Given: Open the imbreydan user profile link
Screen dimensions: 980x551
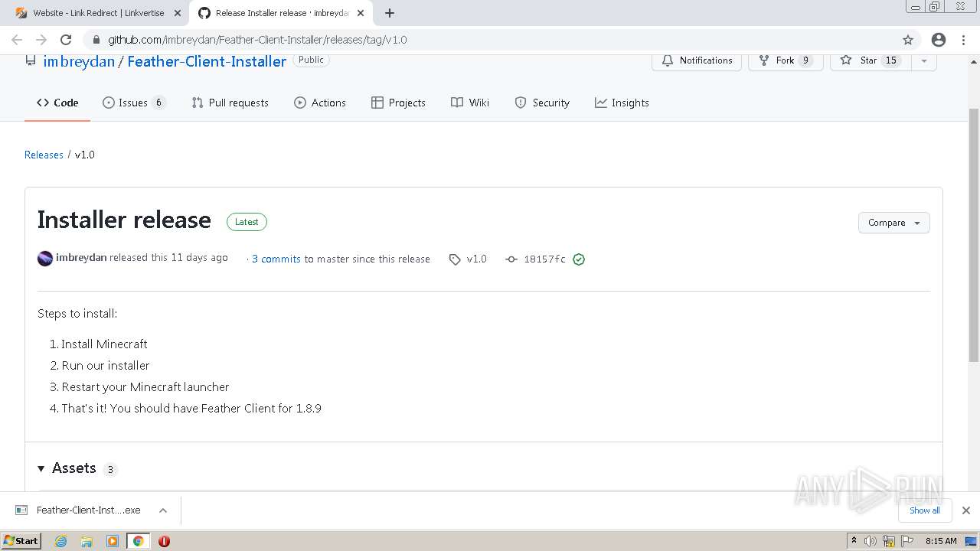Looking at the screenshot, I should [x=79, y=61].
